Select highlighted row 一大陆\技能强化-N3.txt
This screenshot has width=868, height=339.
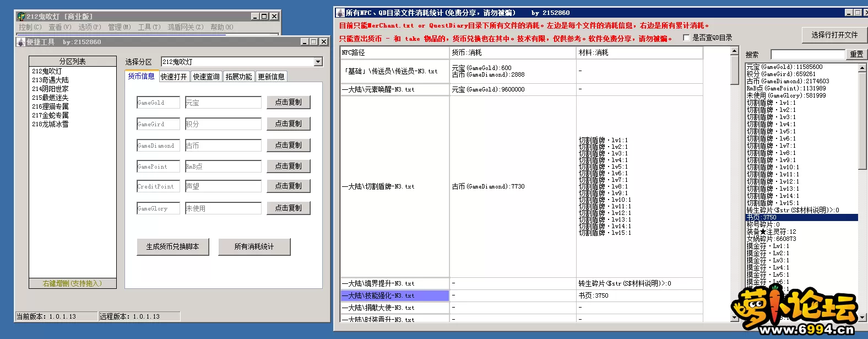click(395, 295)
